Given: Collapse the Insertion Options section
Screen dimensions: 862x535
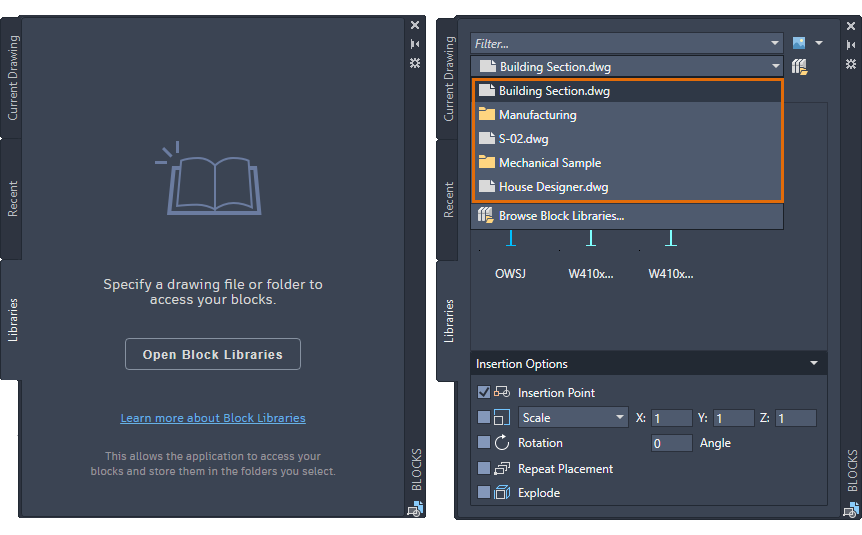Looking at the screenshot, I should [x=814, y=363].
